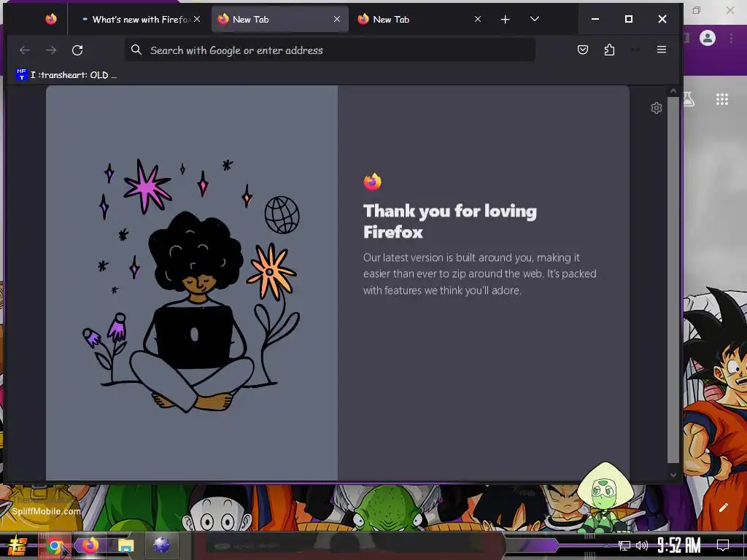Open new tab personalize gear settings
The image size is (747, 560).
657,108
